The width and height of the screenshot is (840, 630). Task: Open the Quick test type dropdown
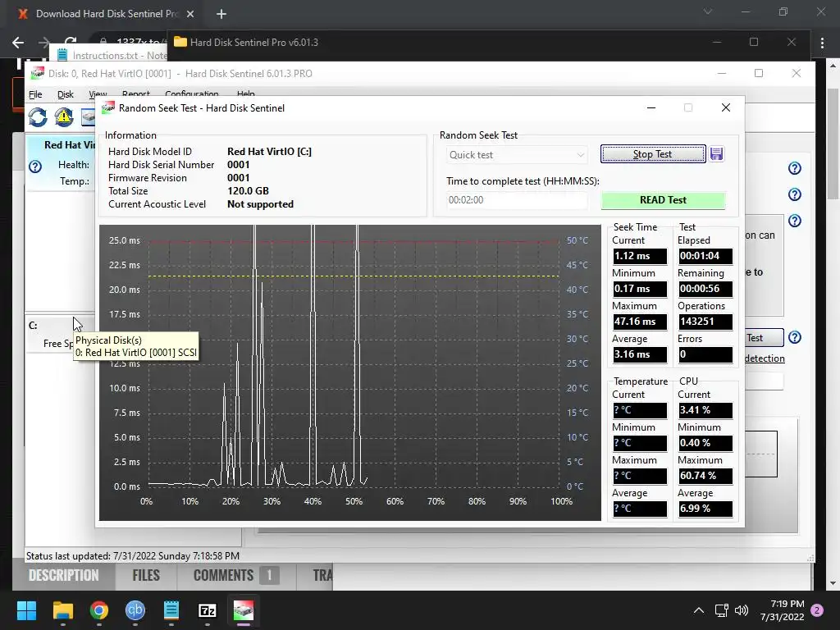pyautogui.click(x=517, y=155)
